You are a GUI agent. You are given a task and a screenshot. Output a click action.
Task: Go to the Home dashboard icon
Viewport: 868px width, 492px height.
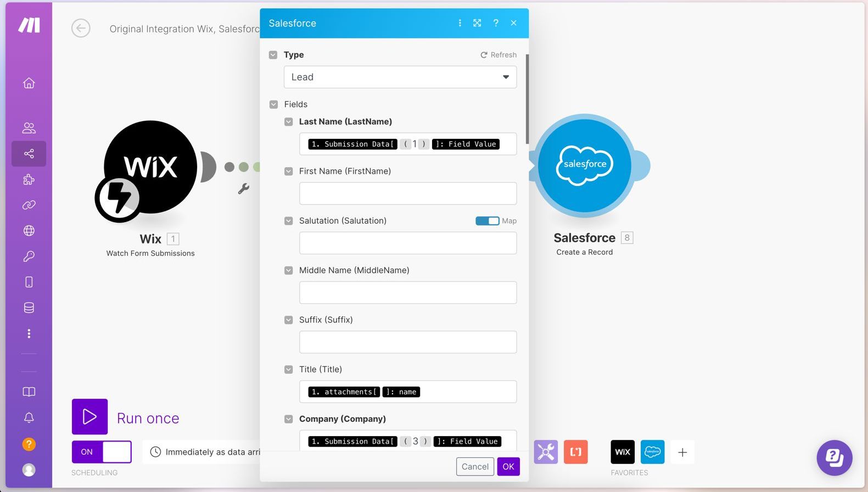pos(29,83)
